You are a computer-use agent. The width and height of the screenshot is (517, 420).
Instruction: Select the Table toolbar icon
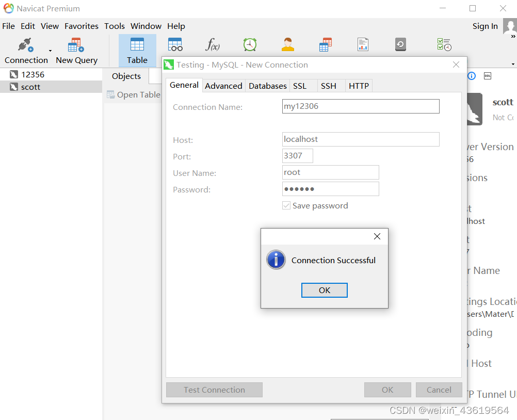pyautogui.click(x=137, y=51)
